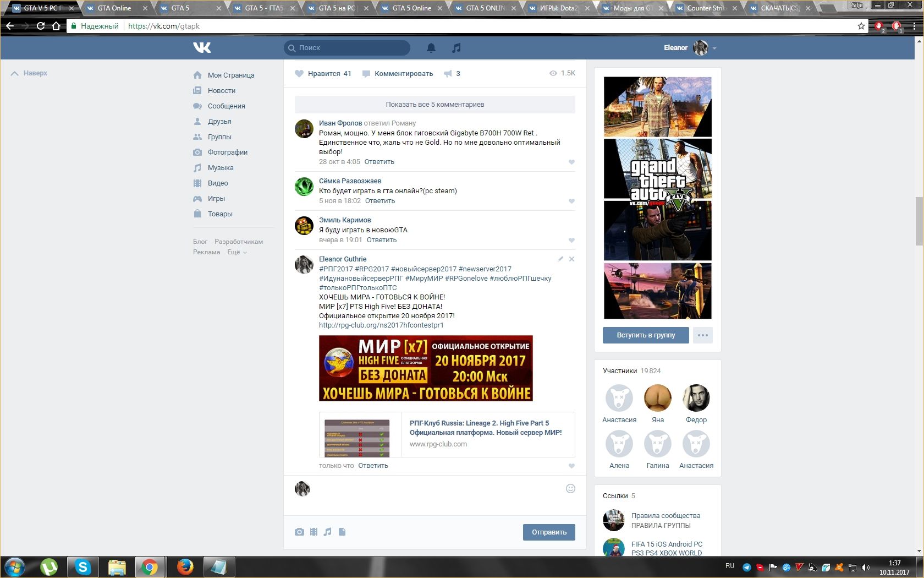The image size is (924, 578).
Task: Delete Eleanor Guthrie's comment with X
Action: point(571,259)
